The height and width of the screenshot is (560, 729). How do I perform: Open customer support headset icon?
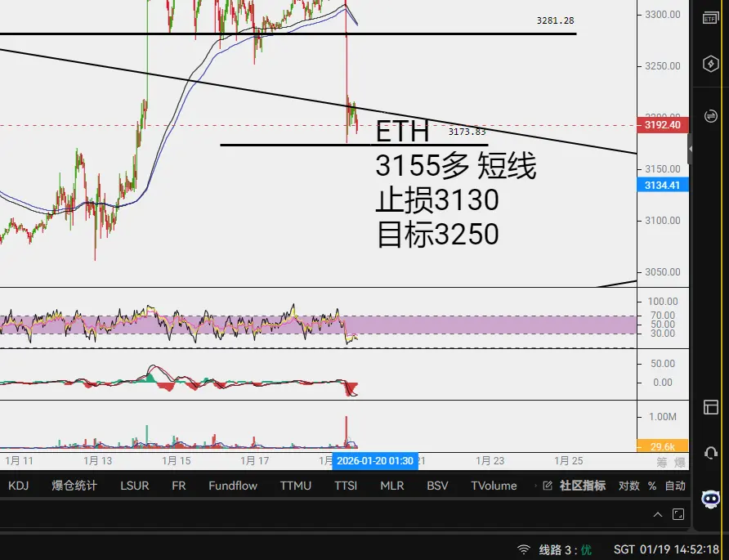(710, 453)
